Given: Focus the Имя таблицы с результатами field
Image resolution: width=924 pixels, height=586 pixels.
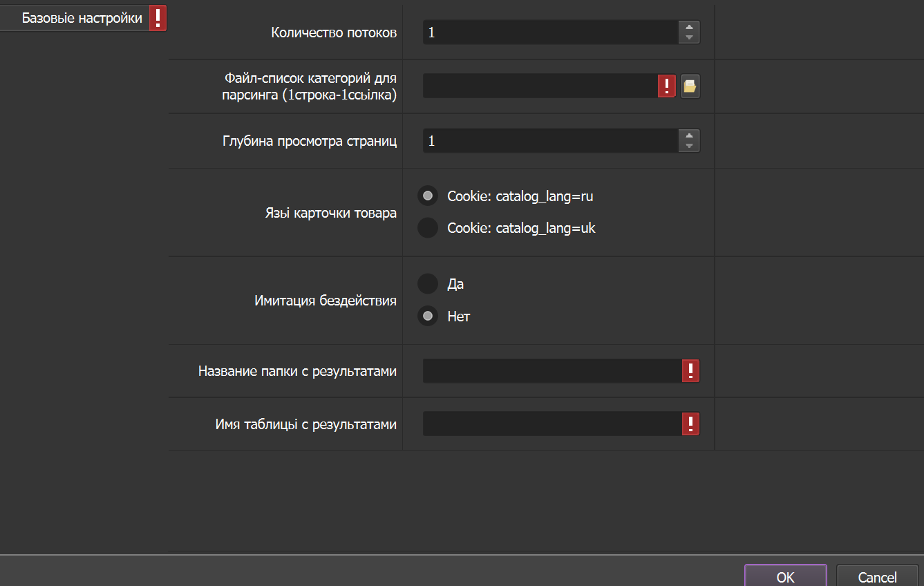Looking at the screenshot, I should coord(552,424).
